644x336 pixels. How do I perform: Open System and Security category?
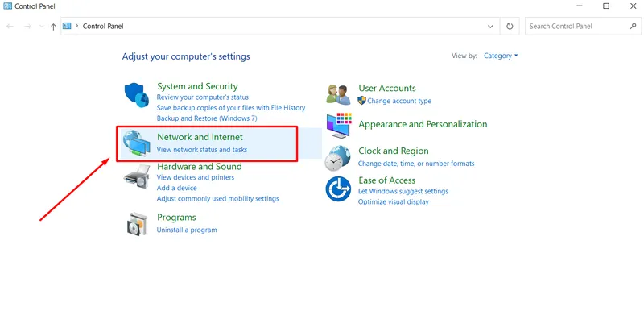pyautogui.click(x=197, y=86)
